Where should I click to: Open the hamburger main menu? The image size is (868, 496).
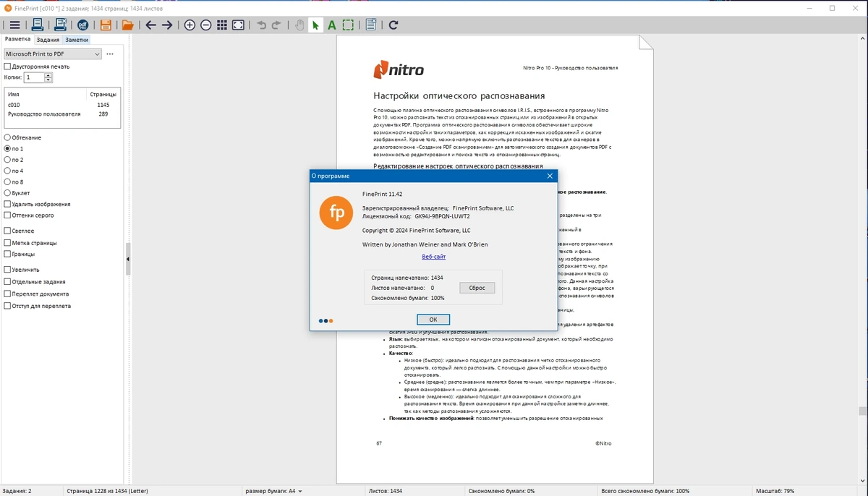click(14, 25)
